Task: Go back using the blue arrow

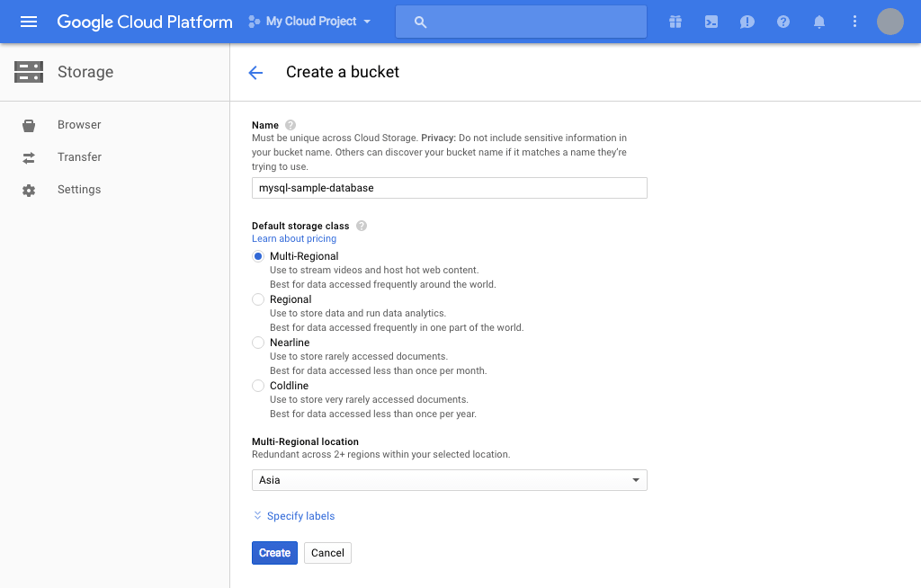Action: click(x=255, y=72)
